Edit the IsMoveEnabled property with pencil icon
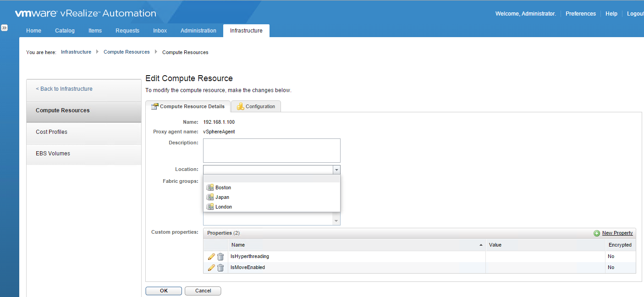Image resolution: width=644 pixels, height=297 pixels. [x=211, y=268]
